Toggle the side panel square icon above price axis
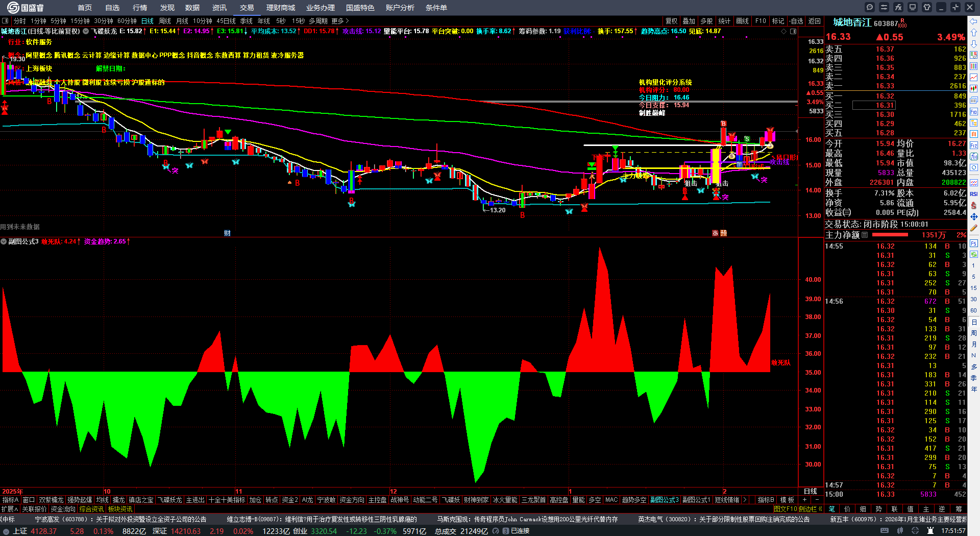Screen dimensions: 980x536 793,31
